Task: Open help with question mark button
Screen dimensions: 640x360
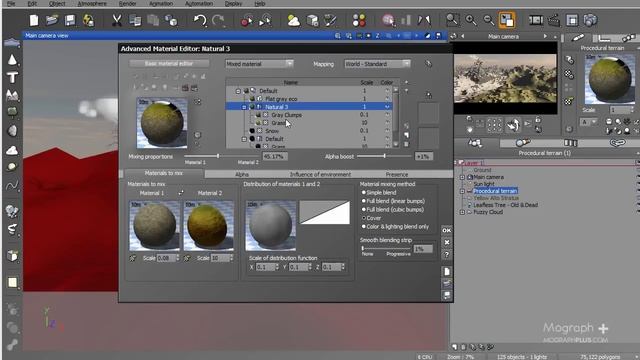Action: [x=447, y=255]
